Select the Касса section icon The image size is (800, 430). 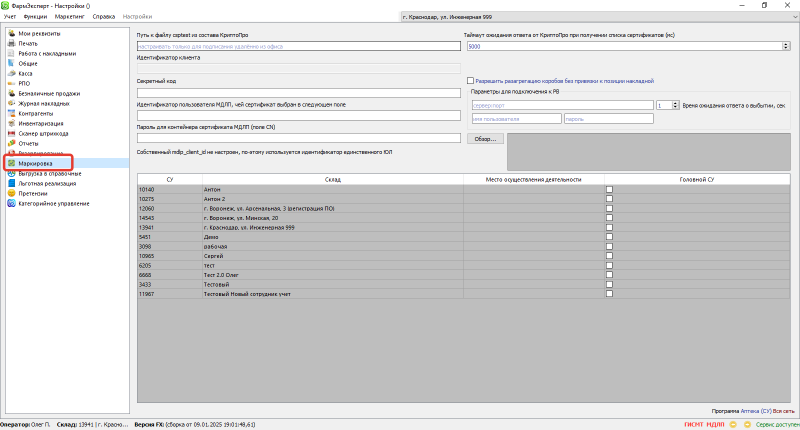point(11,74)
